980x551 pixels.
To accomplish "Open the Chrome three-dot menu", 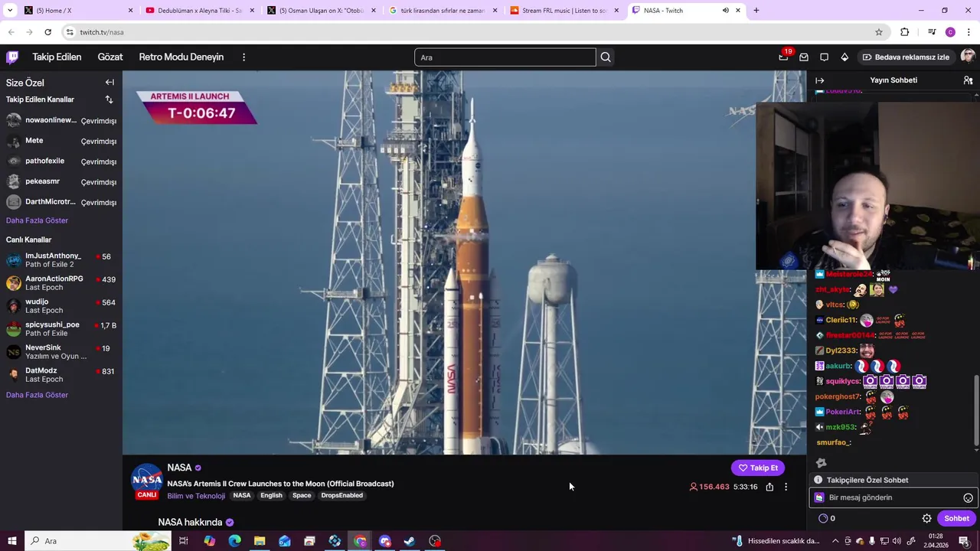I will point(969,32).
